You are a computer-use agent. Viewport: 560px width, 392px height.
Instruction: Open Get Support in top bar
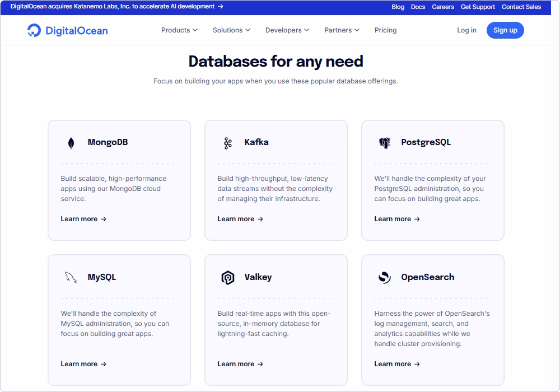pyautogui.click(x=478, y=7)
